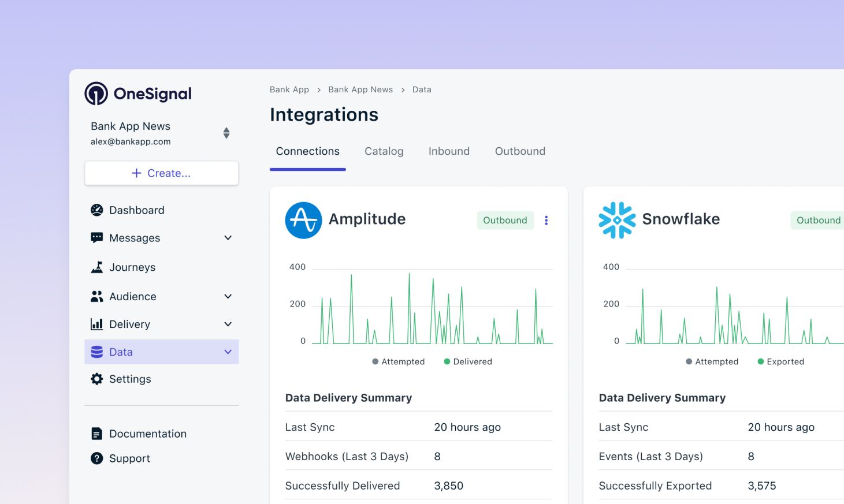
Task: Click the Support question mark icon
Action: click(97, 458)
